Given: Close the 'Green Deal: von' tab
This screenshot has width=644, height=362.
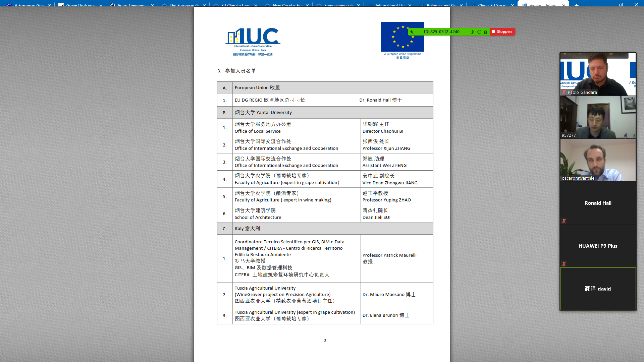Looking at the screenshot, I should (x=101, y=5).
